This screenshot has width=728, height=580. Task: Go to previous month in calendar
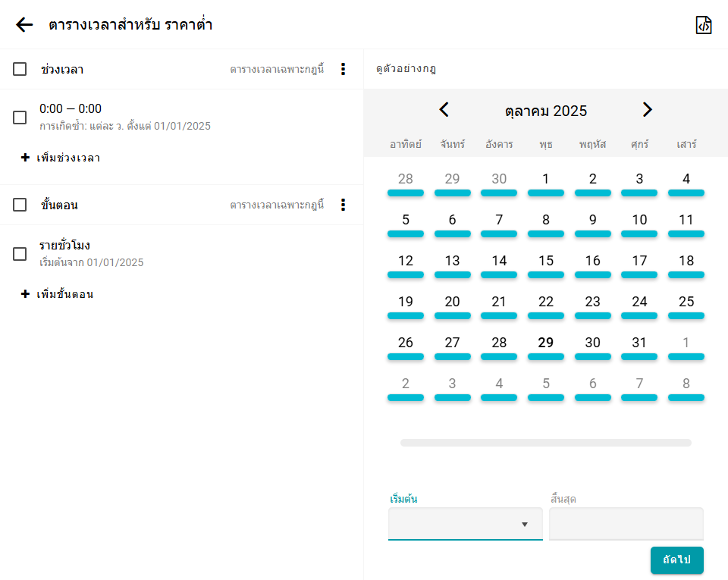click(x=444, y=110)
